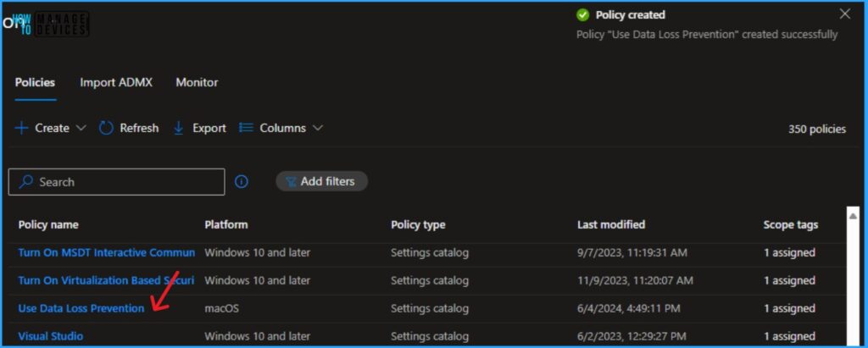868x348 pixels.
Task: Sort by Policy name column header
Action: pos(48,224)
